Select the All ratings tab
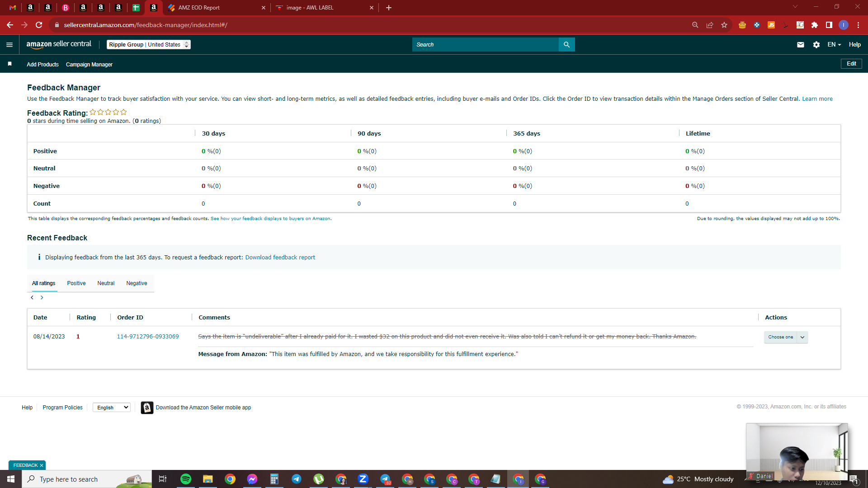Image resolution: width=868 pixels, height=488 pixels. [x=44, y=283]
